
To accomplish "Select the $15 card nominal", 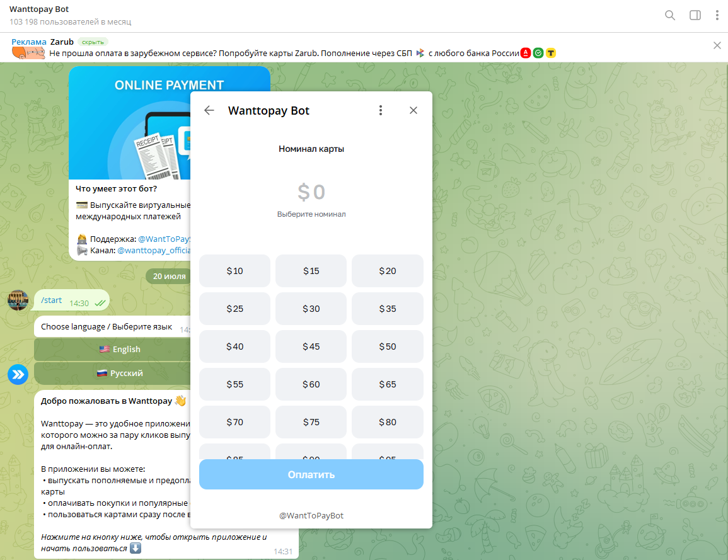I will point(311,271).
